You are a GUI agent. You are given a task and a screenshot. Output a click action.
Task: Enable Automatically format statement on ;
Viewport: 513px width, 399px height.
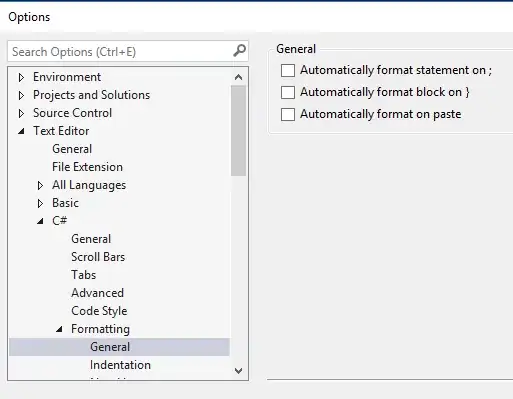(x=288, y=70)
